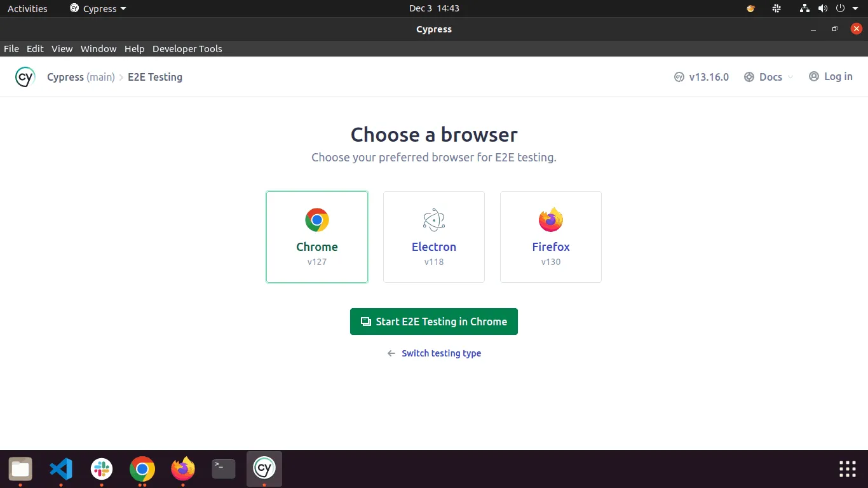Click the Docs lifebuoy icon
This screenshot has height=488, width=868.
click(749, 77)
